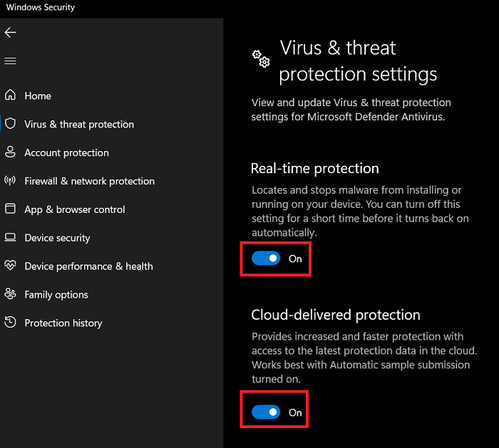Screen dimensions: 499x448
Task: Disable Cloud-delivered protection switch
Action: coord(266,412)
